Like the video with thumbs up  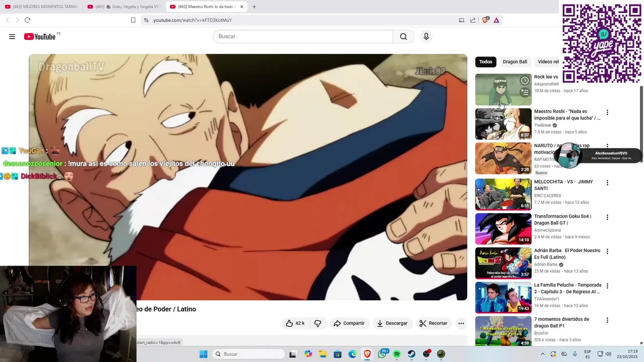click(295, 323)
